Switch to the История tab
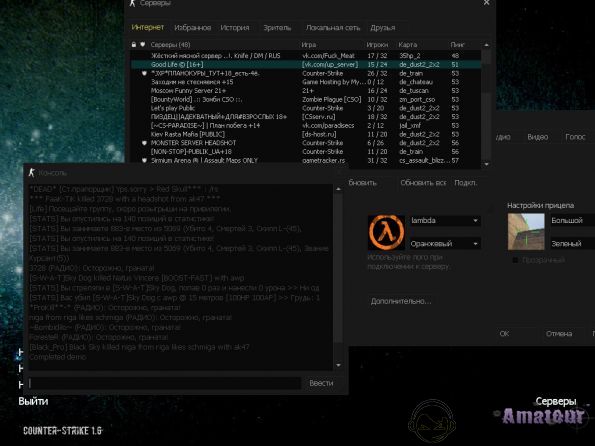The image size is (595, 446). click(x=235, y=28)
